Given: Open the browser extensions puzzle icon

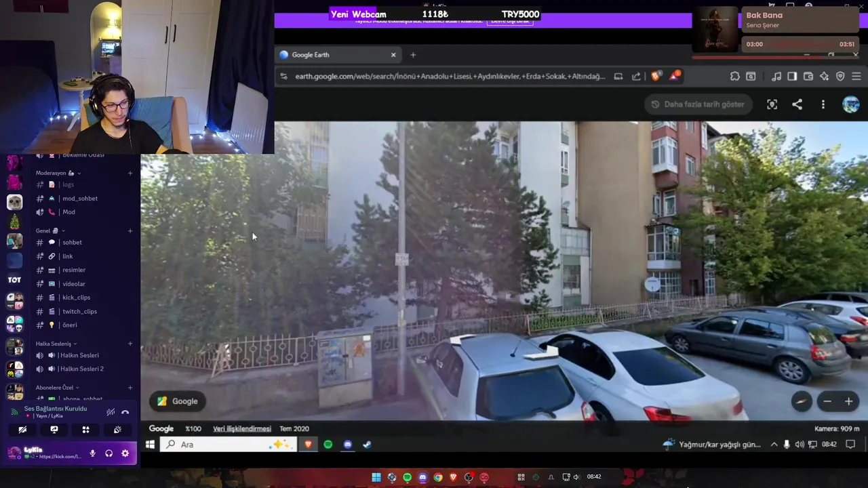Looking at the screenshot, I should click(734, 77).
